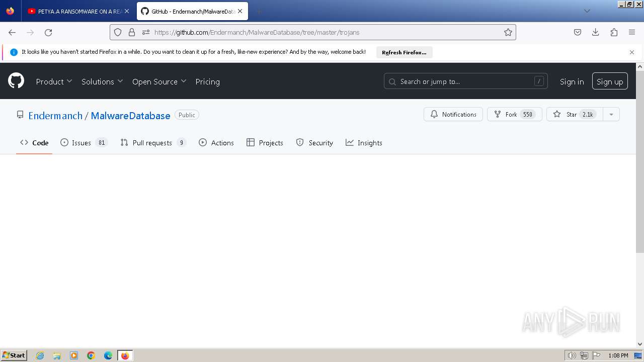Open the Projects tab

point(265,143)
